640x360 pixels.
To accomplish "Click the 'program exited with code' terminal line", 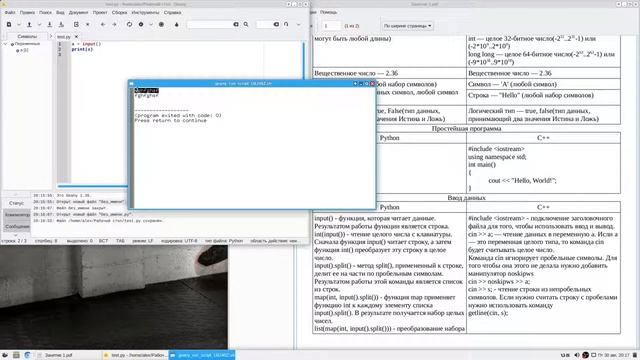I will coord(178,115).
